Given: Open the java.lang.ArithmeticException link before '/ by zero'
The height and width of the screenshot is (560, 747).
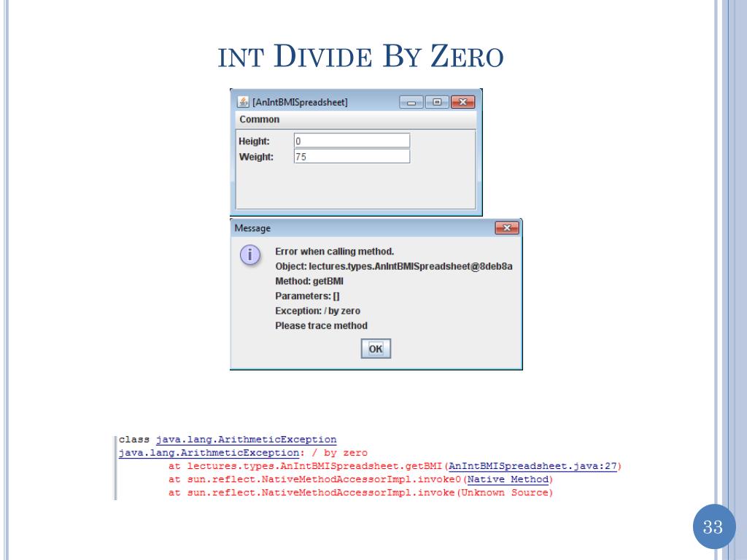Looking at the screenshot, I should click(209, 453).
